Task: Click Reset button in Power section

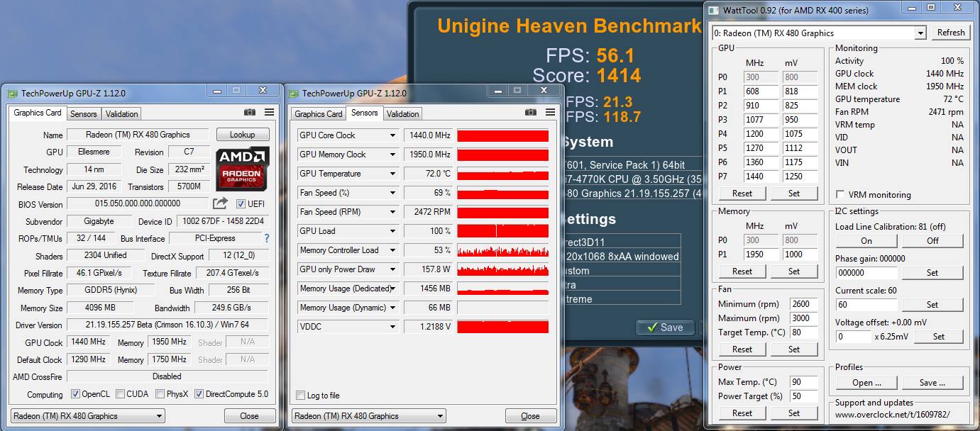Action: [742, 413]
